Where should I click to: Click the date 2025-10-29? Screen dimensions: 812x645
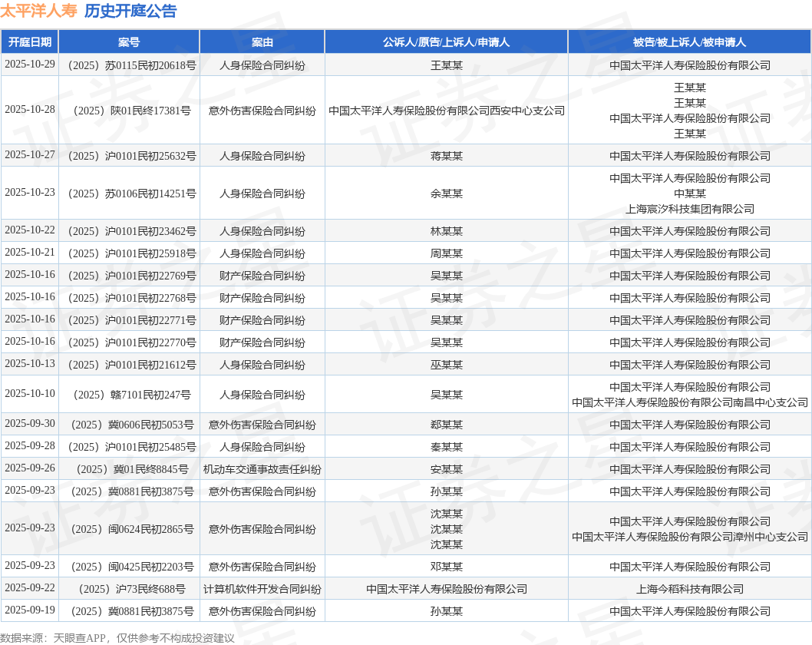pyautogui.click(x=29, y=64)
